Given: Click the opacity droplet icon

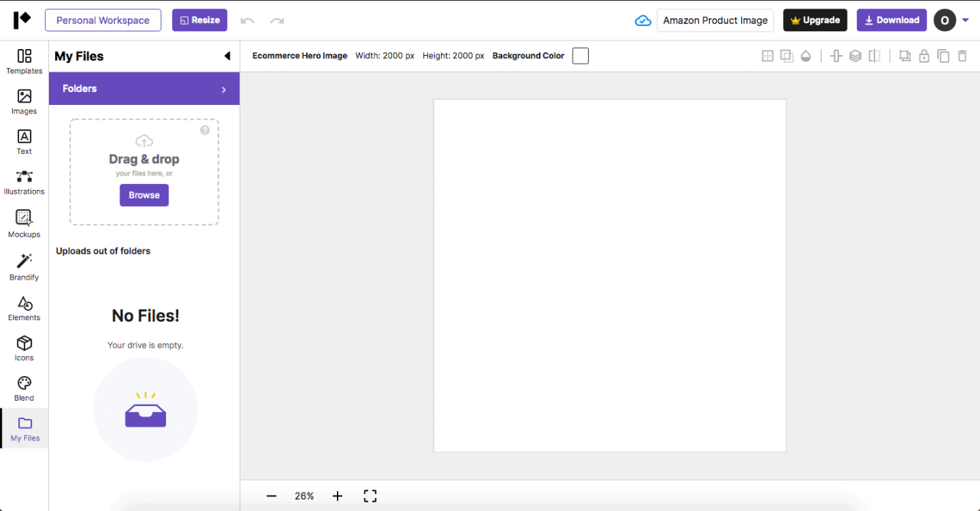Looking at the screenshot, I should click(805, 56).
